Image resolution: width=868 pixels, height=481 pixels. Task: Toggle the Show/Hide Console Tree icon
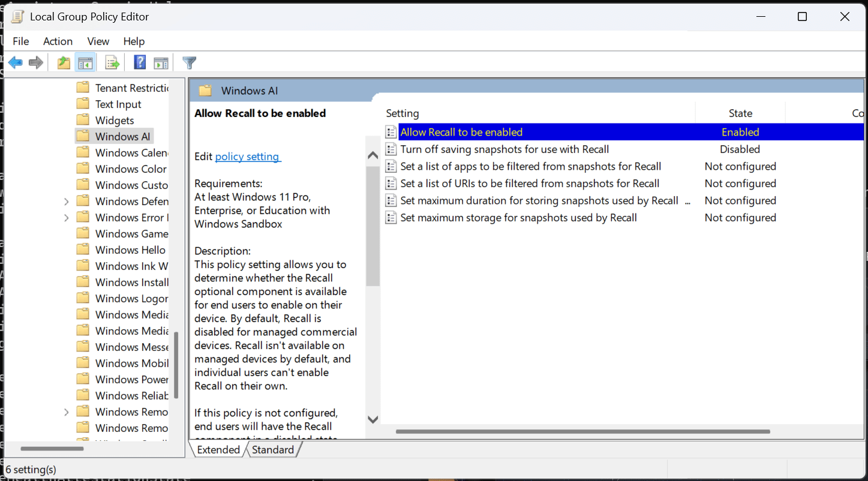point(86,62)
